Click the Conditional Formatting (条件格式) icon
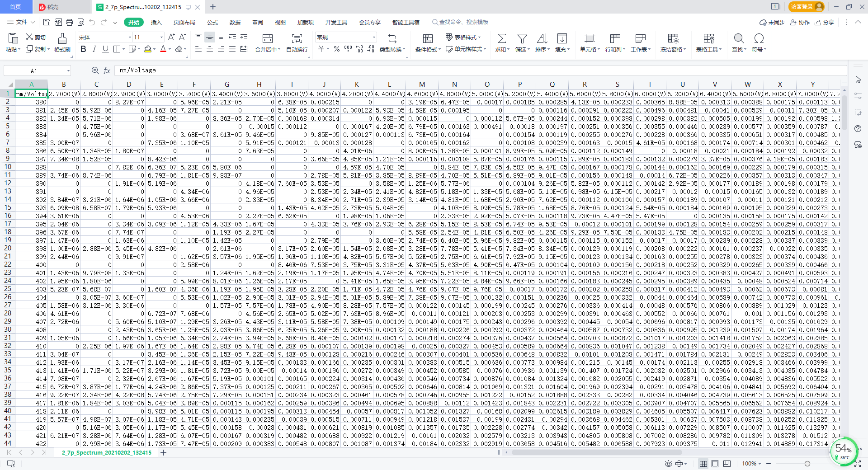The image size is (868, 470). [x=428, y=38]
